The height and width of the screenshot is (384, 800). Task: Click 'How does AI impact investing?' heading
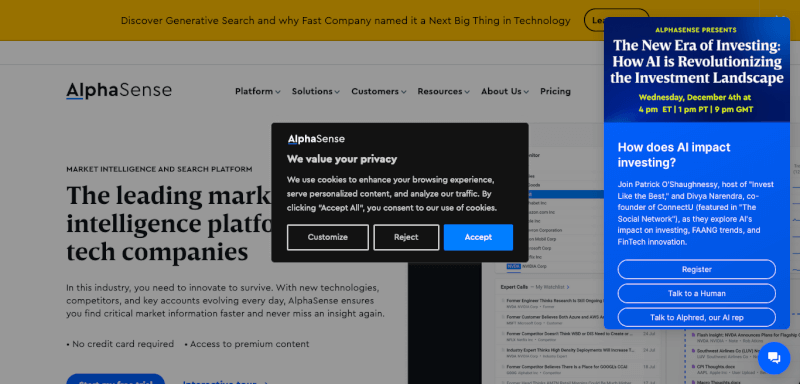pos(674,155)
